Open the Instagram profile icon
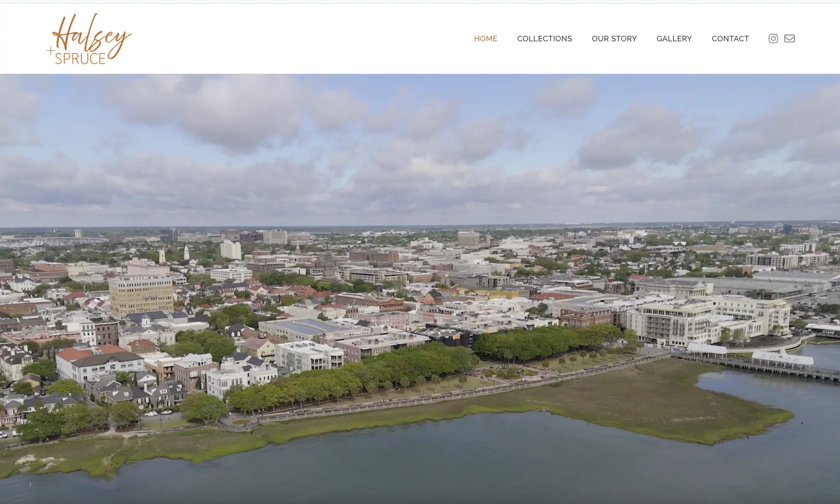Viewport: 840px width, 504px height. click(773, 39)
